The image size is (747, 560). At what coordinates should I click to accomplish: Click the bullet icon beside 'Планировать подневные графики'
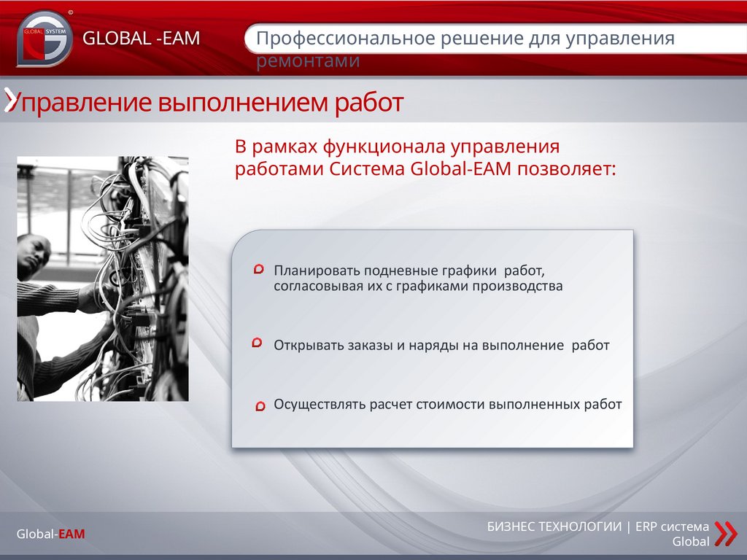258,270
